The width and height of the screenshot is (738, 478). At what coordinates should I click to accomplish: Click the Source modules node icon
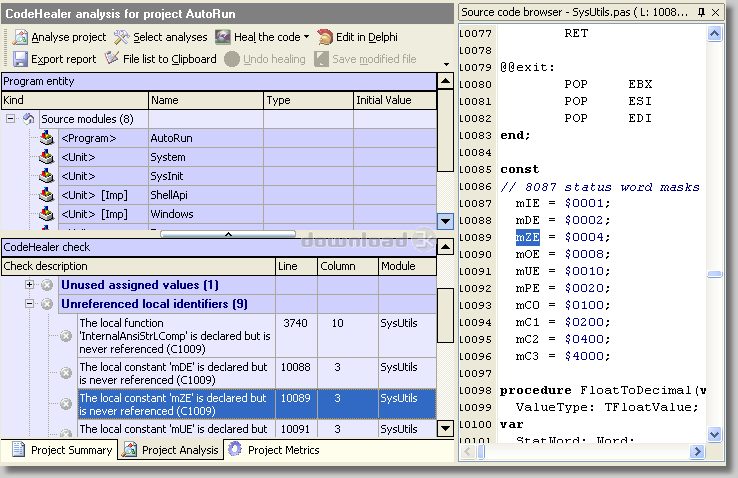29,119
